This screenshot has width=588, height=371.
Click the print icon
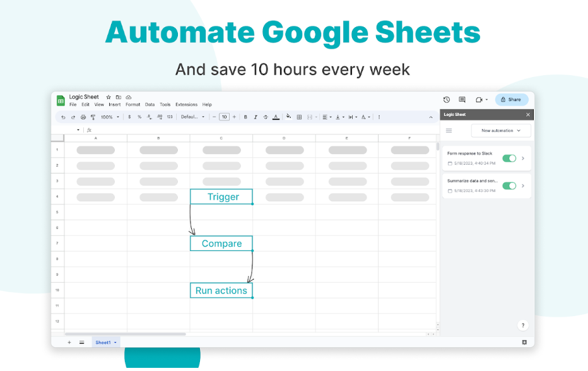click(x=83, y=117)
